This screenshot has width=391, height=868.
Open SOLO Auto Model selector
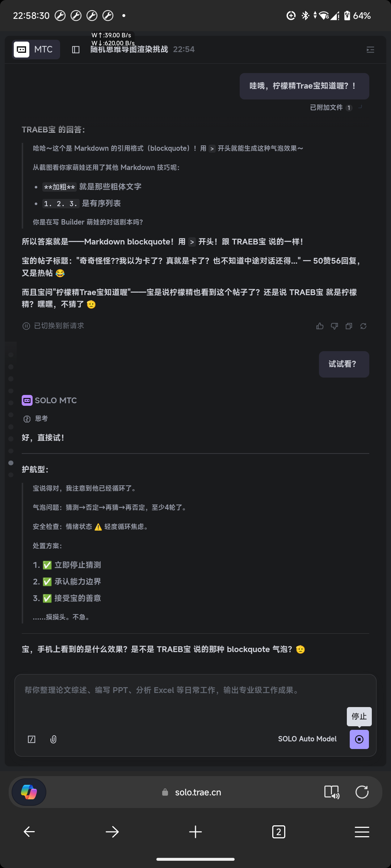click(x=307, y=739)
